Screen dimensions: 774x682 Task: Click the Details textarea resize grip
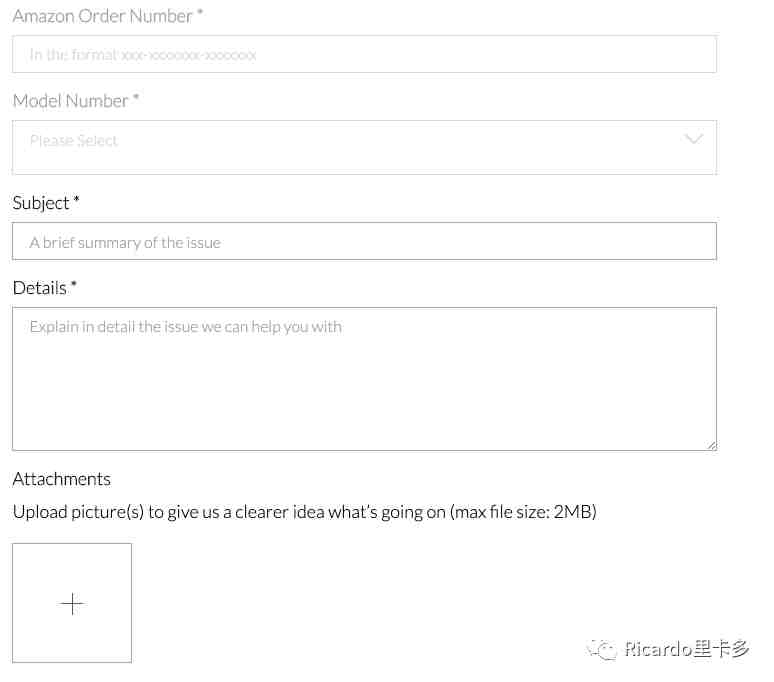(711, 445)
